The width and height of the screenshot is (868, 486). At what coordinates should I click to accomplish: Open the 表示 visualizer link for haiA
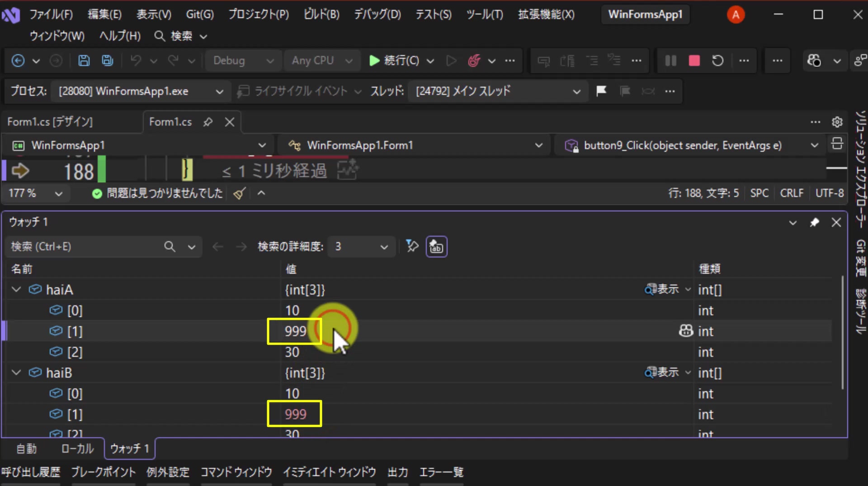coord(662,289)
